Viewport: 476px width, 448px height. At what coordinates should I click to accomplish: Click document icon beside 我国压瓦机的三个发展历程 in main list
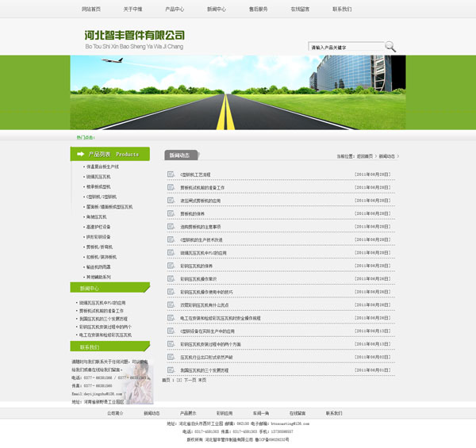tap(171, 370)
